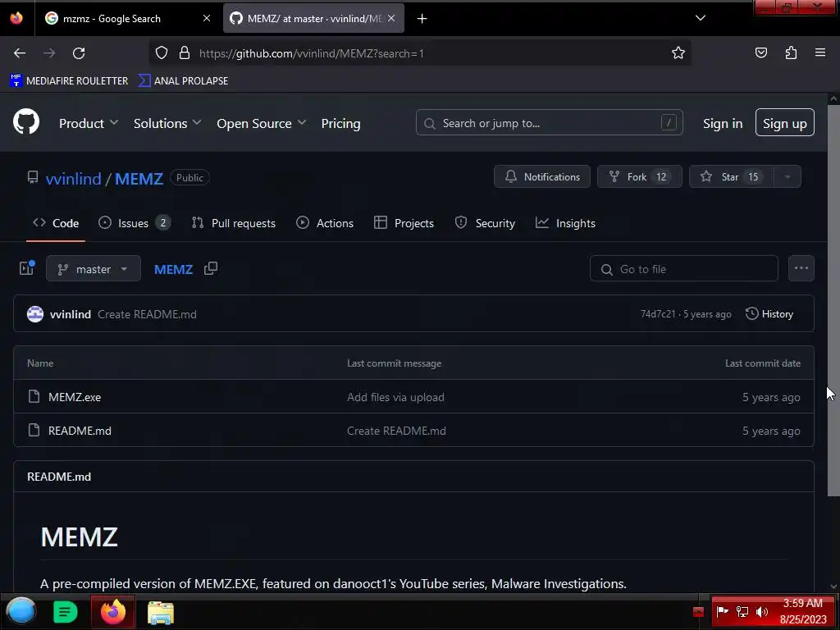Image resolution: width=840 pixels, height=630 pixels.
Task: Open the Pocket save icon
Action: (760, 52)
